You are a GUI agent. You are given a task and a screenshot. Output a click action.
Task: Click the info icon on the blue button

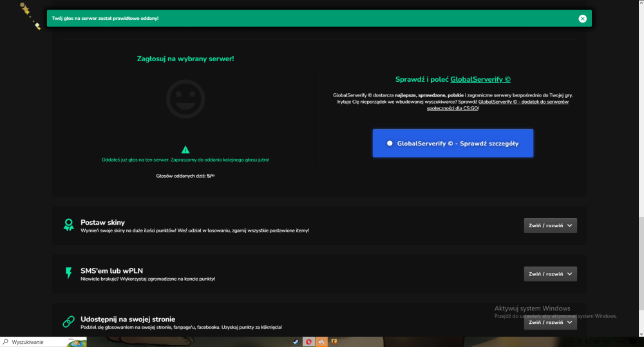coord(390,144)
